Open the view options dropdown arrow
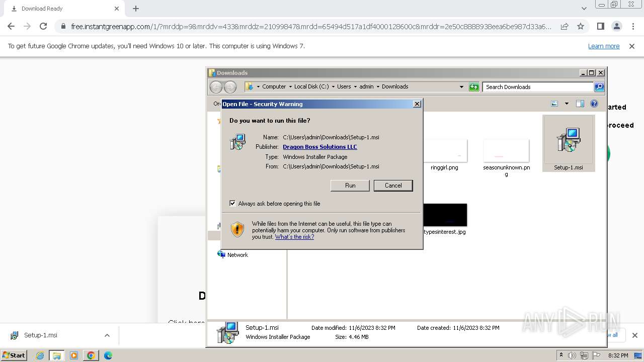This screenshot has width=644, height=362. click(567, 104)
